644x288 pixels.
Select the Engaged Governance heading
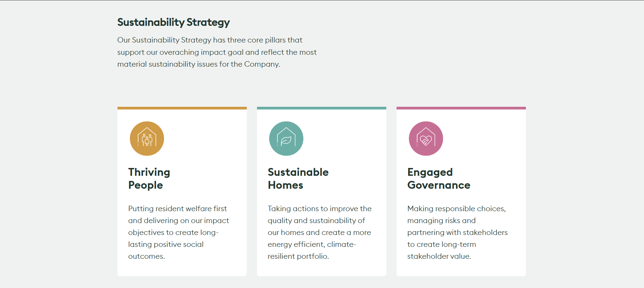point(439,179)
